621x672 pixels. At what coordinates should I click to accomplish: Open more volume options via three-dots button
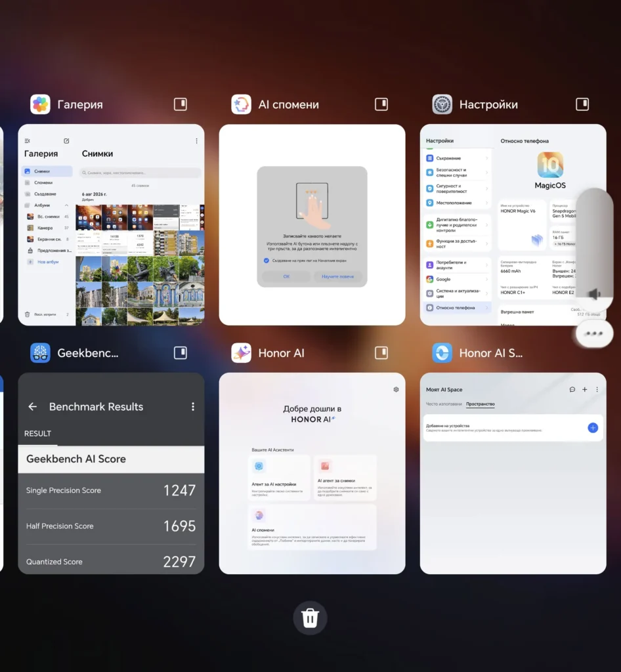[x=594, y=333]
